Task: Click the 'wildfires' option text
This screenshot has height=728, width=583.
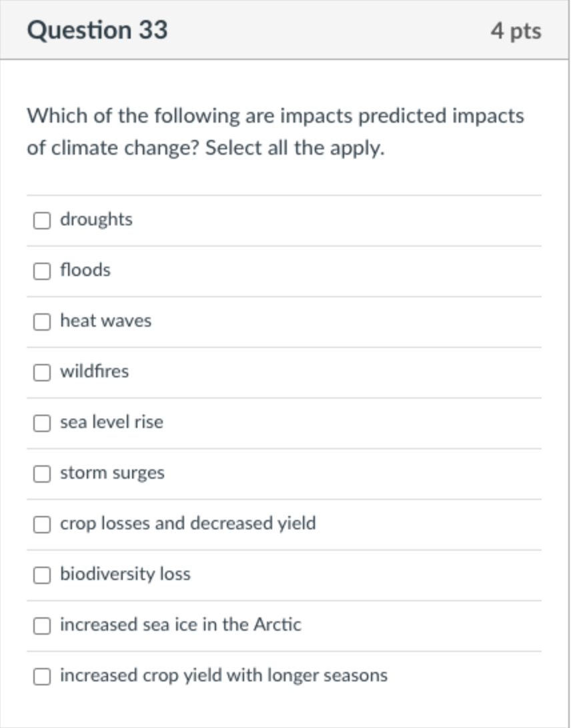Action: [x=94, y=371]
